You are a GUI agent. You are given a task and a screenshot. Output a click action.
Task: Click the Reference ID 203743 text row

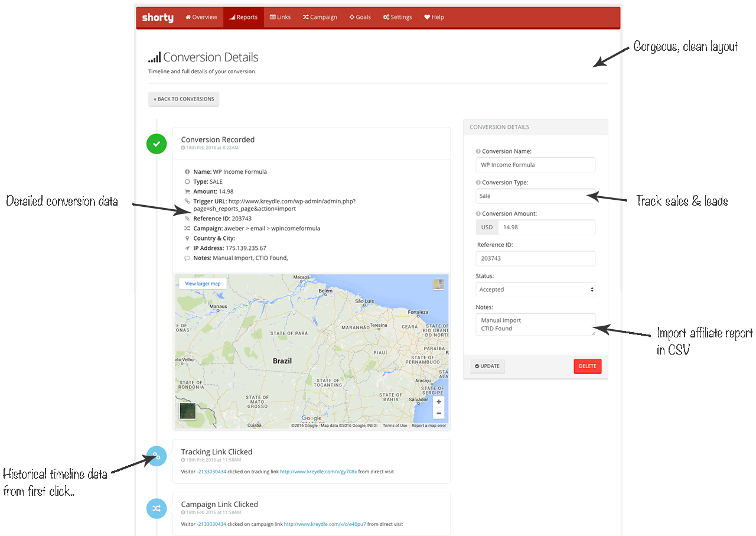point(222,219)
